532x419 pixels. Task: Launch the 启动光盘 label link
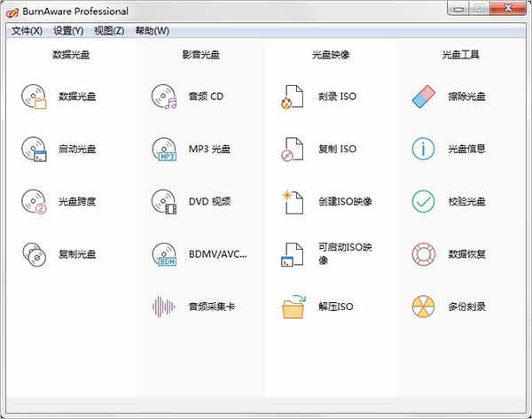(x=77, y=149)
